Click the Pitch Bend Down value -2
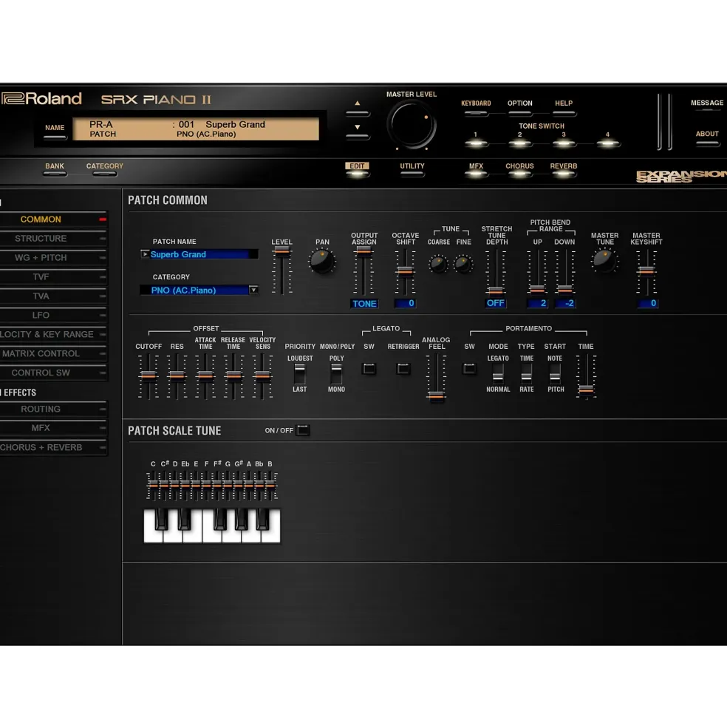The height and width of the screenshot is (728, 727). click(565, 304)
